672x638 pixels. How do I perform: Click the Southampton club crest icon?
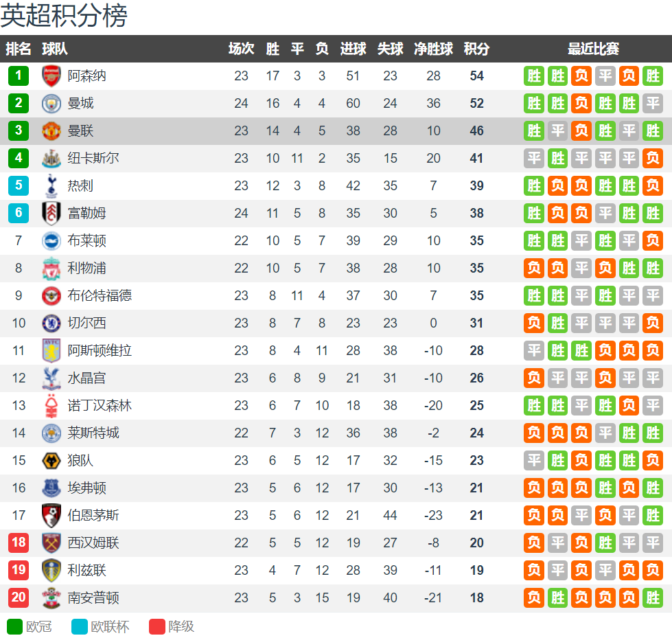tap(51, 598)
